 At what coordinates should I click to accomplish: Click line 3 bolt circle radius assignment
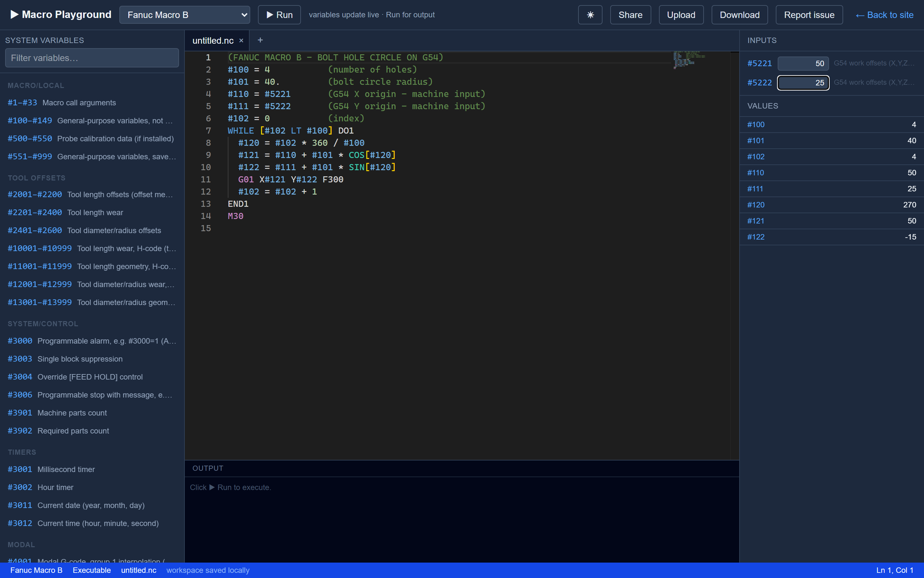(x=330, y=82)
